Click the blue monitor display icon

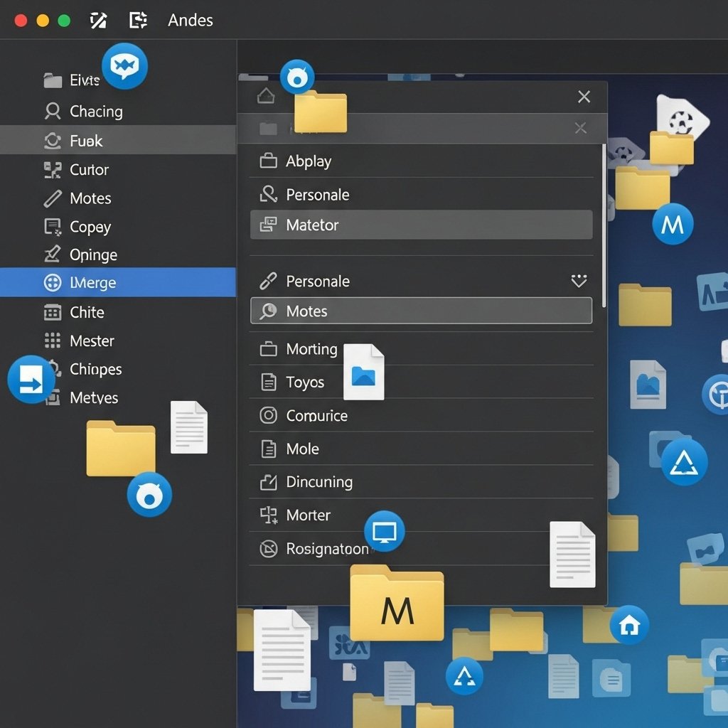click(384, 531)
